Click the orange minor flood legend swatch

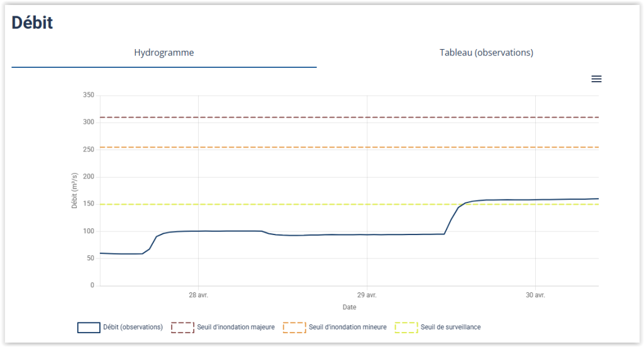tap(294, 328)
